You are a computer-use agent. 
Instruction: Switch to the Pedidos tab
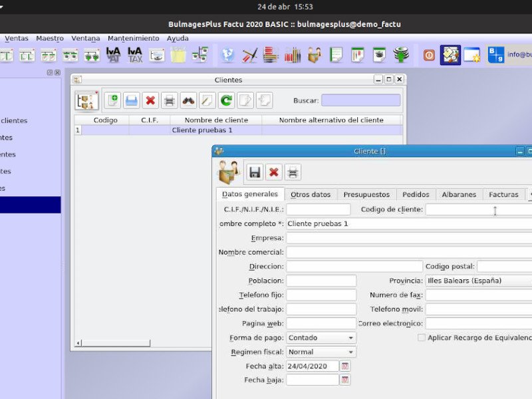pos(416,194)
